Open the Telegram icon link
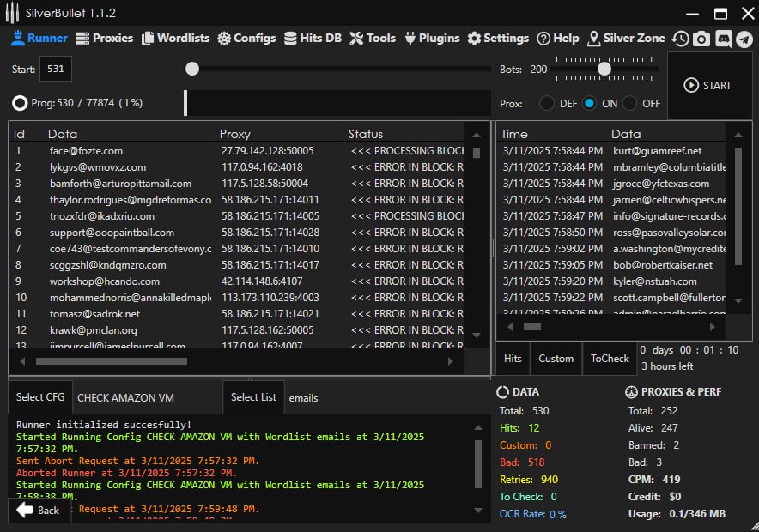The height and width of the screenshot is (532, 759). 744,39
